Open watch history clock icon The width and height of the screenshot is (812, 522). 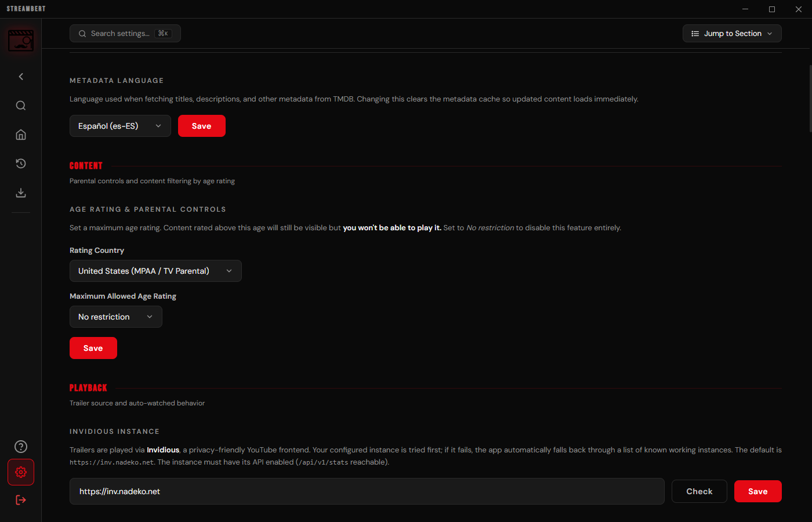pyautogui.click(x=21, y=164)
